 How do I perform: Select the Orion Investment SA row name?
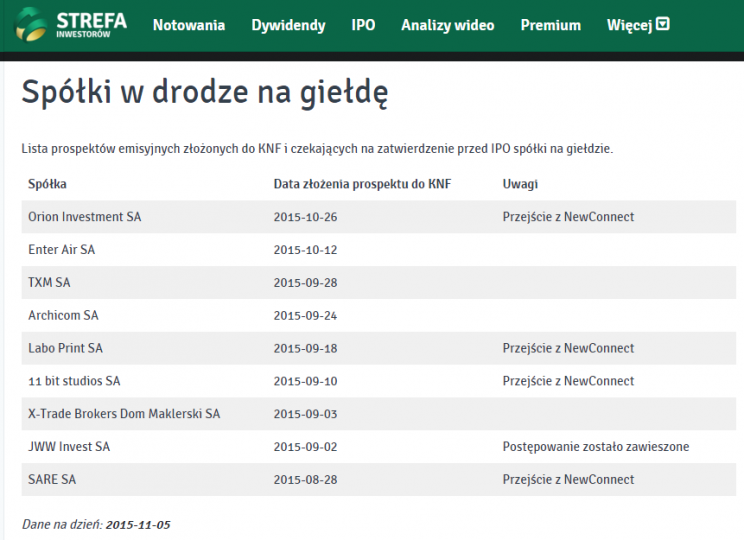[x=84, y=217]
